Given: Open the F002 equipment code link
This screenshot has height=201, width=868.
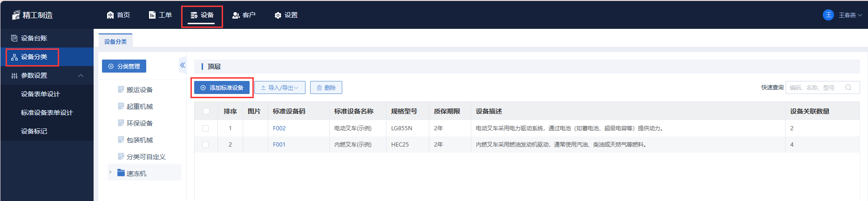Looking at the screenshot, I should pos(279,128).
